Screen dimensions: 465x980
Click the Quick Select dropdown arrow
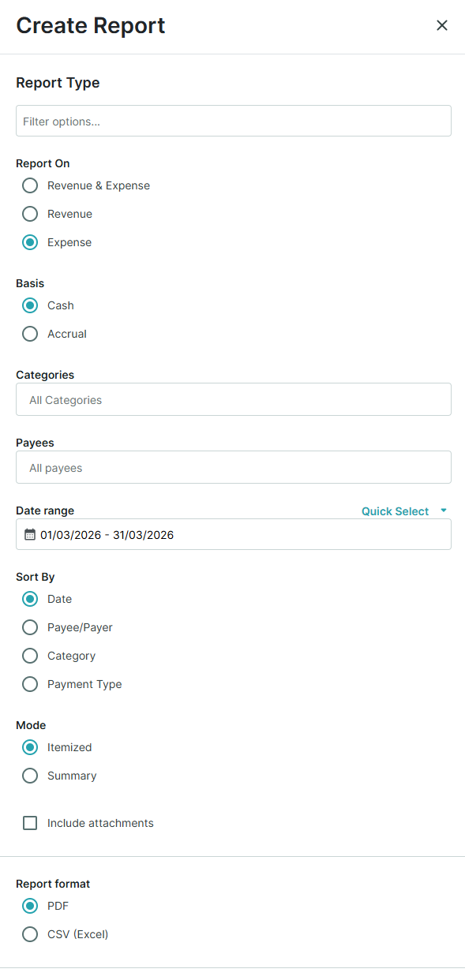pyautogui.click(x=441, y=511)
